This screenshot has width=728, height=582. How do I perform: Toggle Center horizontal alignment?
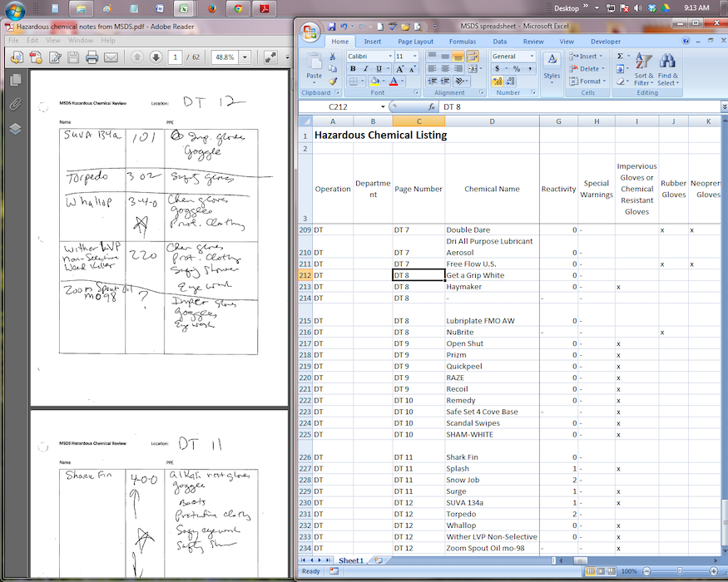pos(445,69)
